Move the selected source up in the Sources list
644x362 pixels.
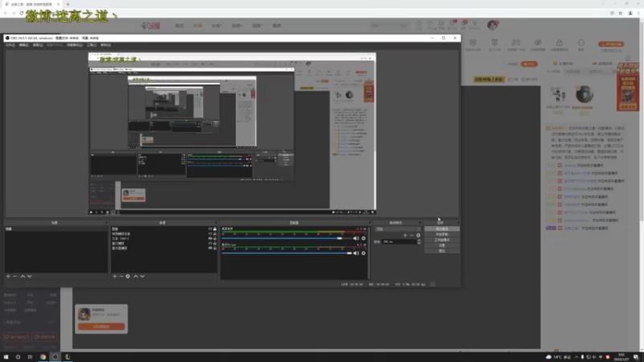click(135, 276)
